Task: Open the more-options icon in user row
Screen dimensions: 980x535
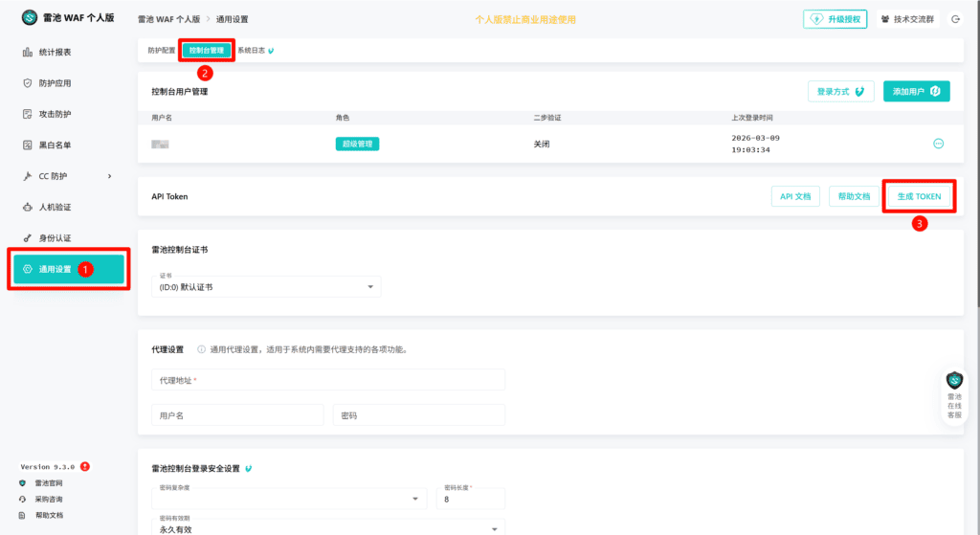Action: [x=938, y=144]
